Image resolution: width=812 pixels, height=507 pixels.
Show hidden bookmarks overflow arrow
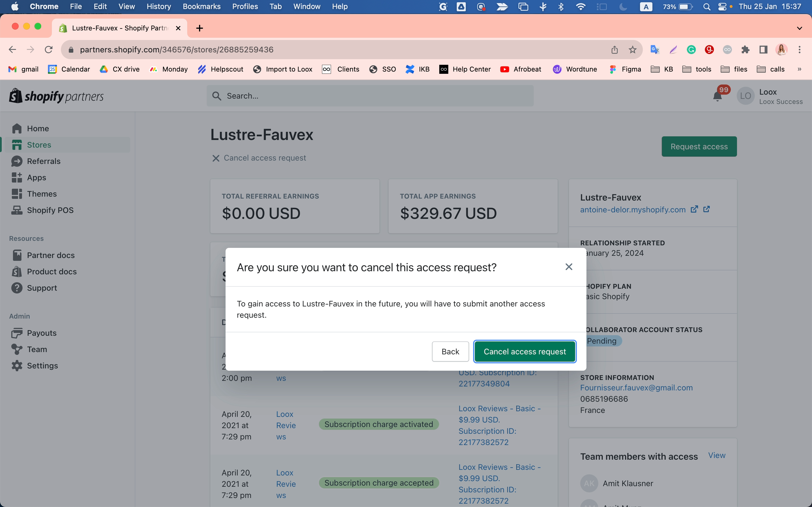[x=800, y=69]
